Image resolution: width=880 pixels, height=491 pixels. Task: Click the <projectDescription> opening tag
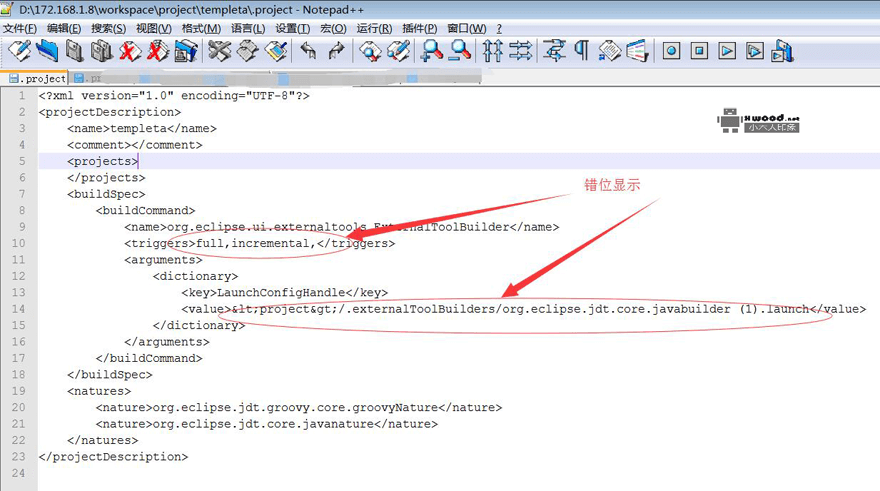point(110,112)
